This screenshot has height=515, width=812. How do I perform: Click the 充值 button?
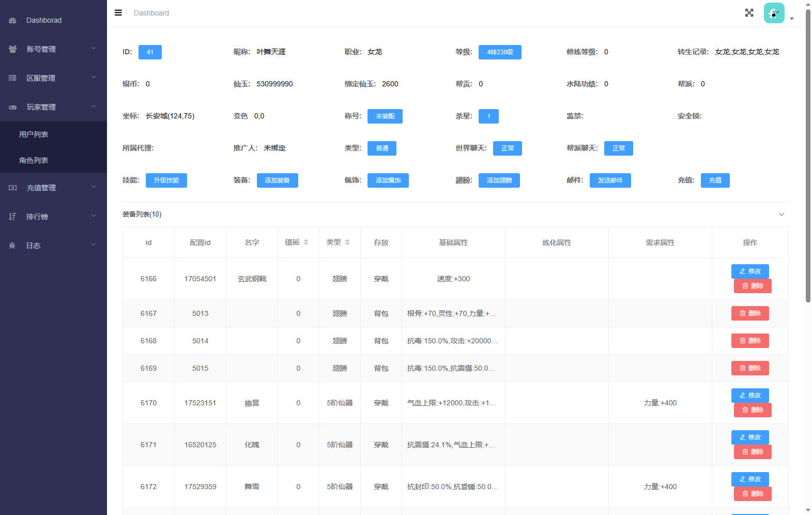[x=715, y=180]
